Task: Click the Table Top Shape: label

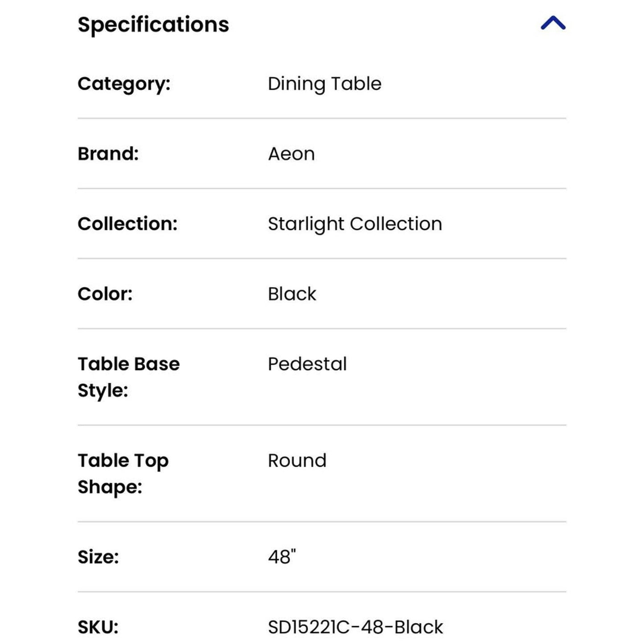Action: (123, 473)
